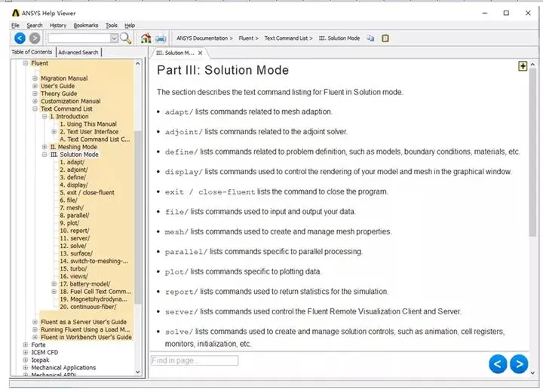
Task: Open the History menu
Action: [x=58, y=26]
